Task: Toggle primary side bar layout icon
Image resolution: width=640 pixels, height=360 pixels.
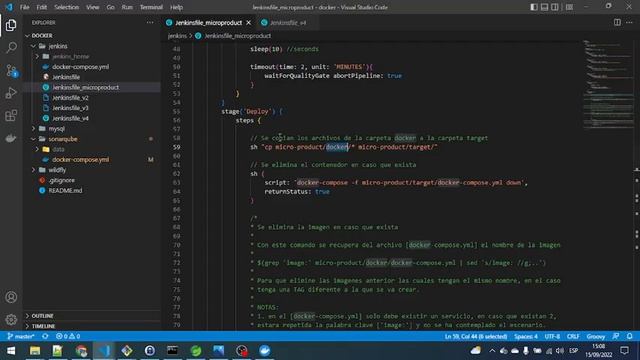Action: click(x=534, y=7)
